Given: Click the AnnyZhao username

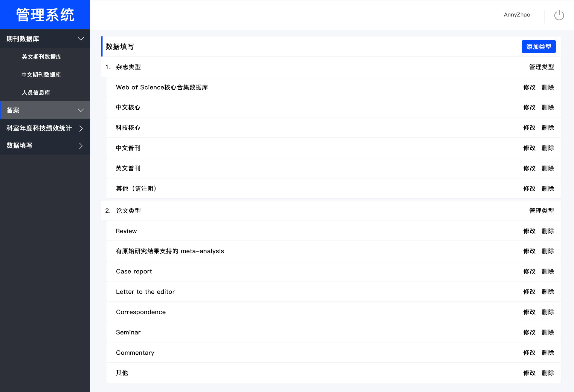Looking at the screenshot, I should 517,15.
